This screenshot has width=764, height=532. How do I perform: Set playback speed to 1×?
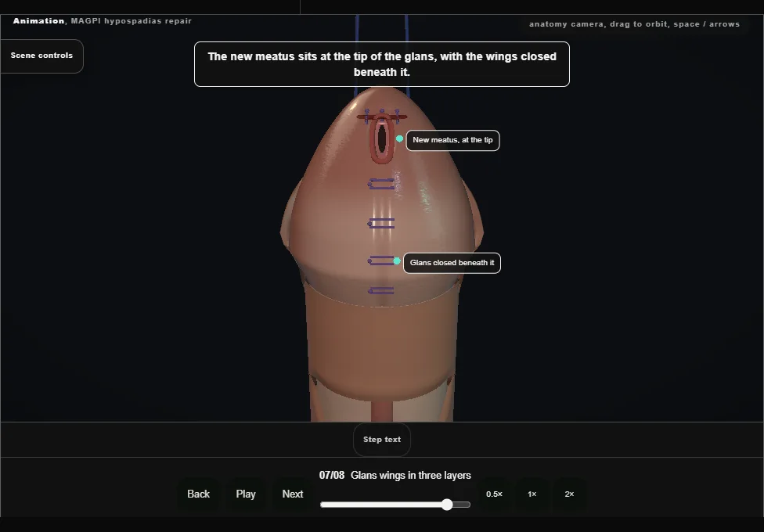pos(532,494)
